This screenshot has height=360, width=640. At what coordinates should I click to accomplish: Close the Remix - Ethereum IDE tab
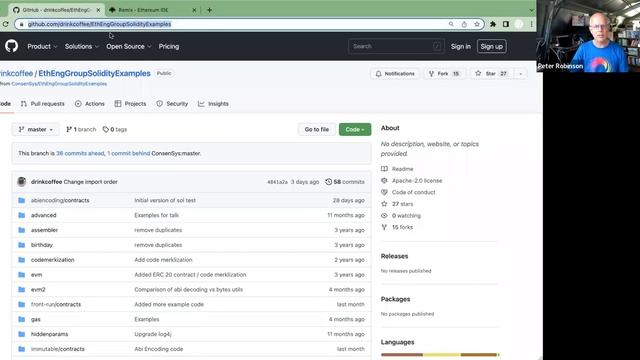(194, 10)
